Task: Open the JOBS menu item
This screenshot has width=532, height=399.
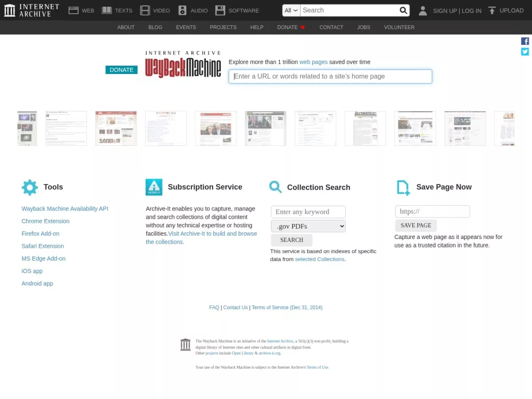Action: pyautogui.click(x=364, y=27)
